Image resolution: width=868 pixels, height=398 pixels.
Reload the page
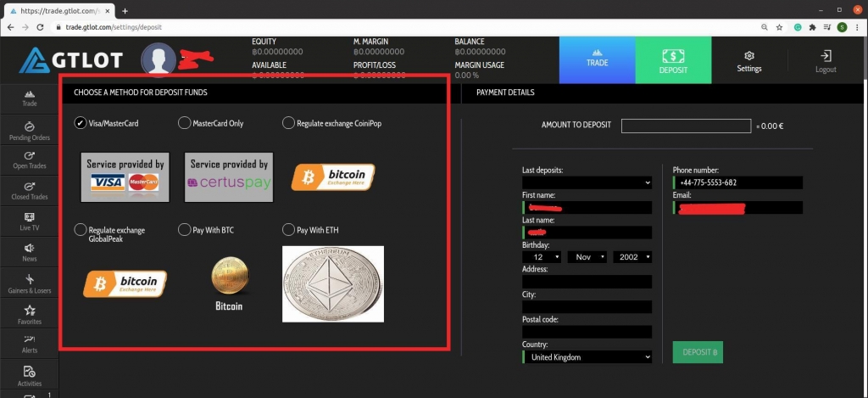tap(40, 27)
